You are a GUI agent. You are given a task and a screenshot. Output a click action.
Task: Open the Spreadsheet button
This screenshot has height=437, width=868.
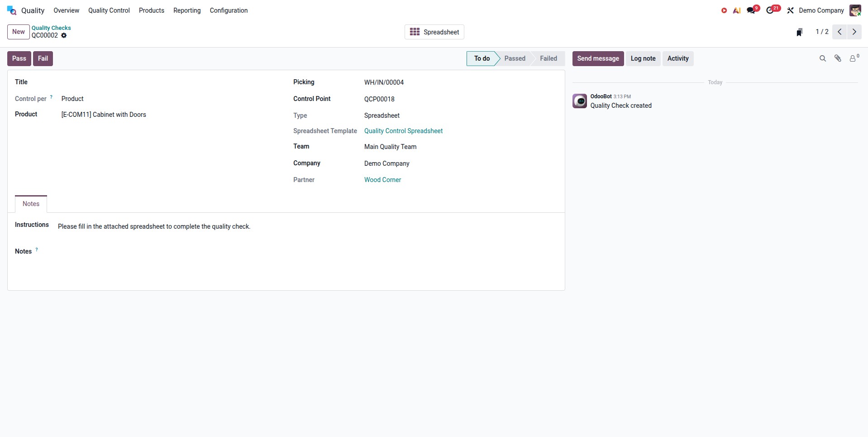[434, 32]
